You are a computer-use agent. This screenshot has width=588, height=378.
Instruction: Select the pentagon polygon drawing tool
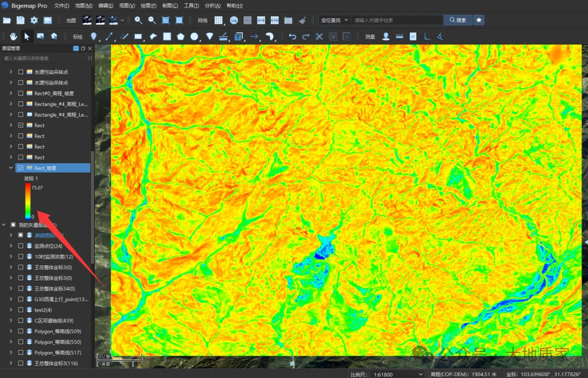181,36
